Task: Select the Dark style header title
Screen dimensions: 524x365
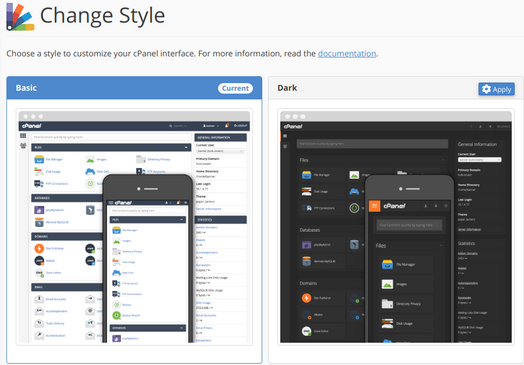Action: [287, 88]
